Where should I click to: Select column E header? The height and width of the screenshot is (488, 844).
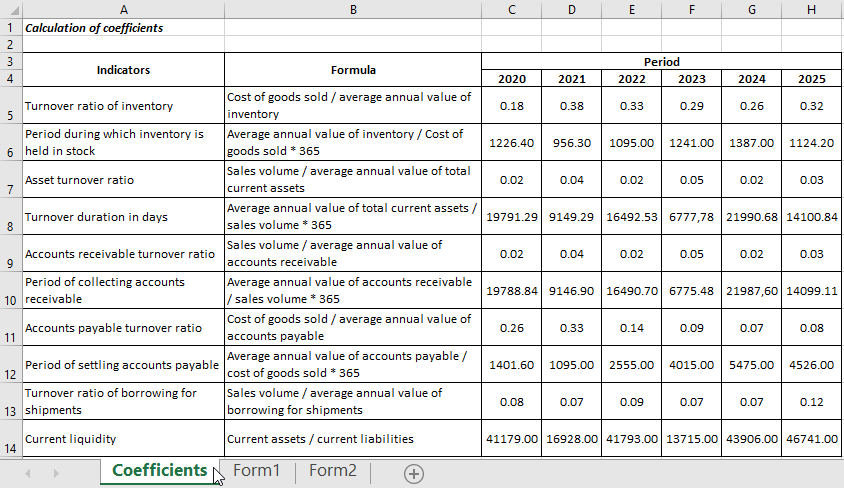(631, 9)
